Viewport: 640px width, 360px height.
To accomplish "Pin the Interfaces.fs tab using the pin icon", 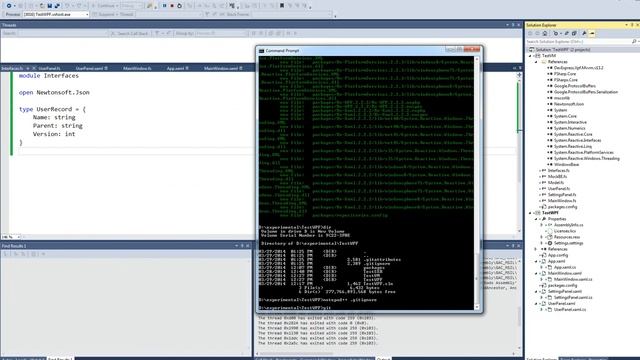I will click(28, 68).
